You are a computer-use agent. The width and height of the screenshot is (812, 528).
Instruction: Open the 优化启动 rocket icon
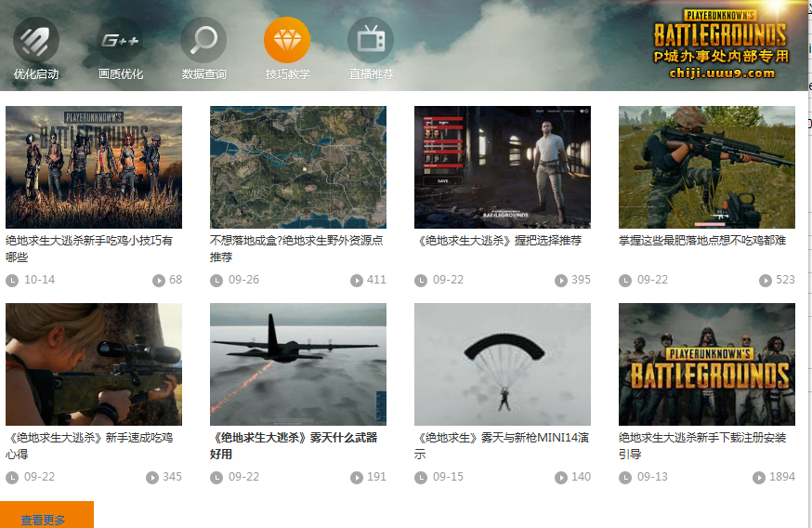pos(36,40)
